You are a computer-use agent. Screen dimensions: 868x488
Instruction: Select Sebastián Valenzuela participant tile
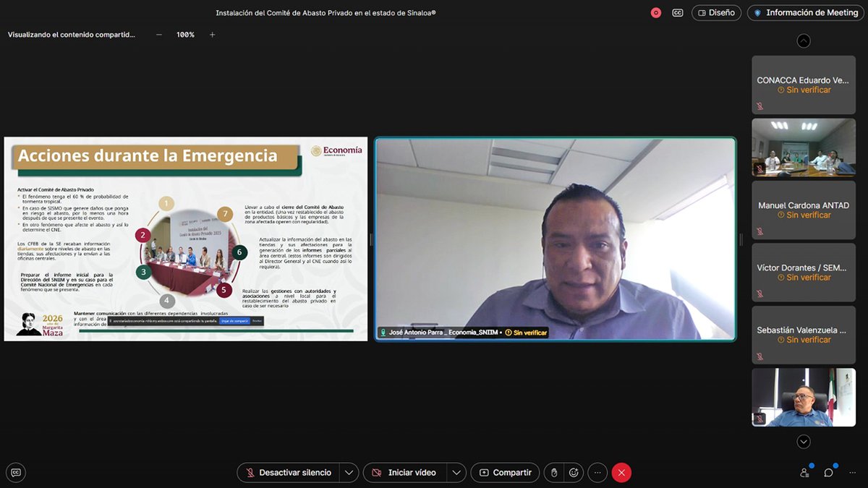[x=804, y=335]
